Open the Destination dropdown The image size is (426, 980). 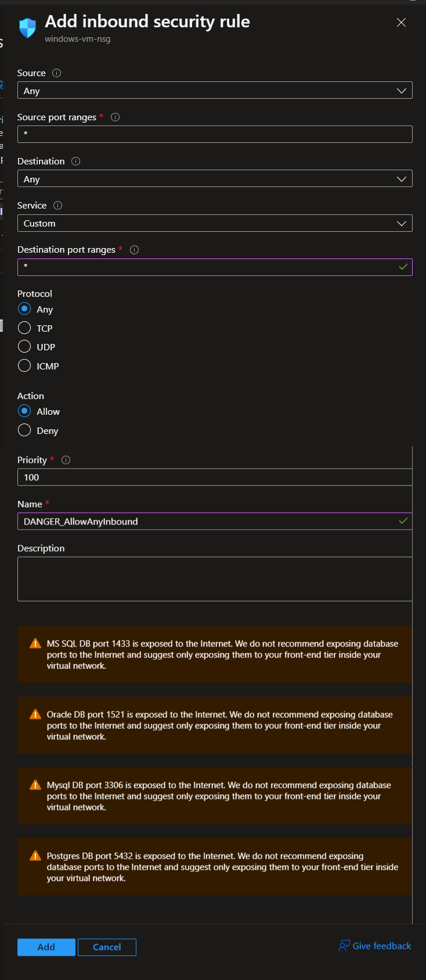215,179
